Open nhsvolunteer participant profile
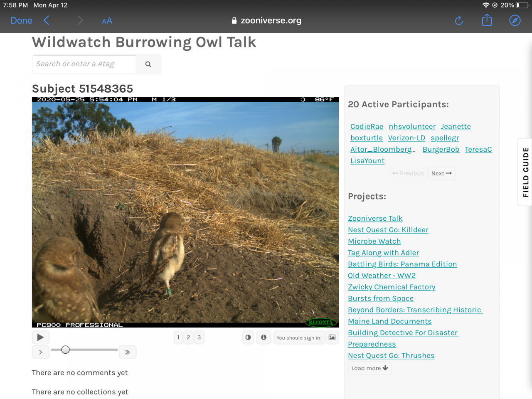The image size is (532, 399). point(412,127)
